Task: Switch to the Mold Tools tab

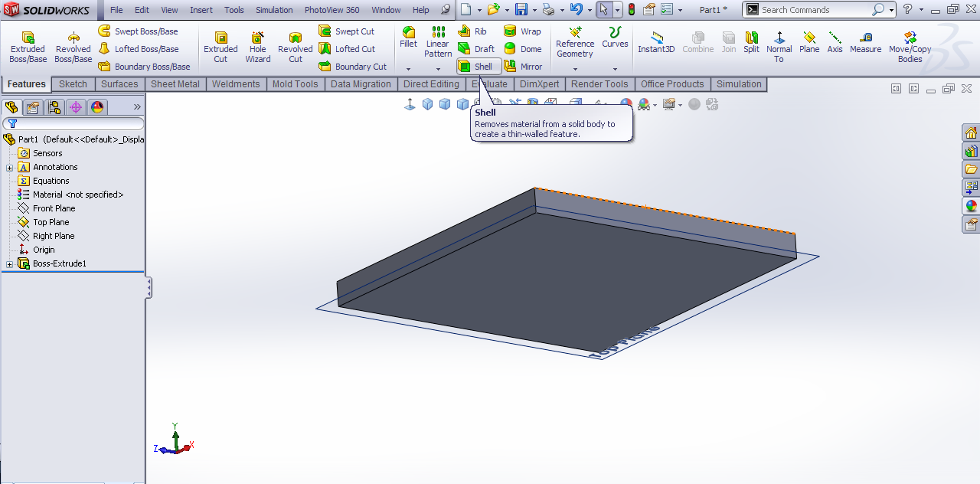Action: tap(296, 84)
